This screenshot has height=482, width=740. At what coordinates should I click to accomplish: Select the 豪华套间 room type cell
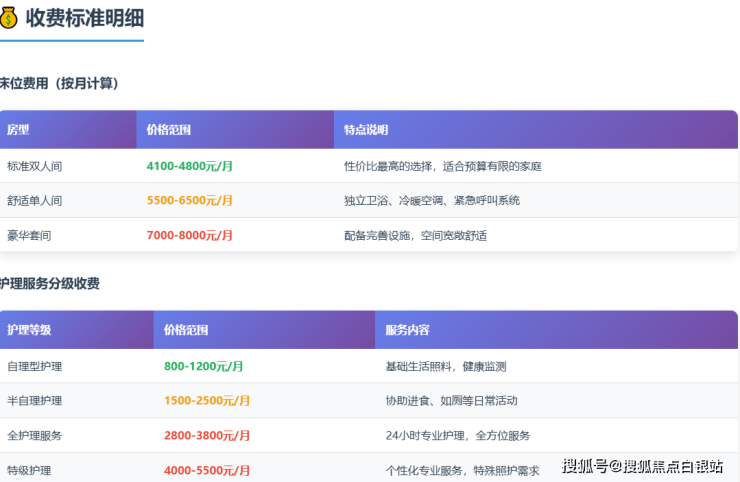28,235
